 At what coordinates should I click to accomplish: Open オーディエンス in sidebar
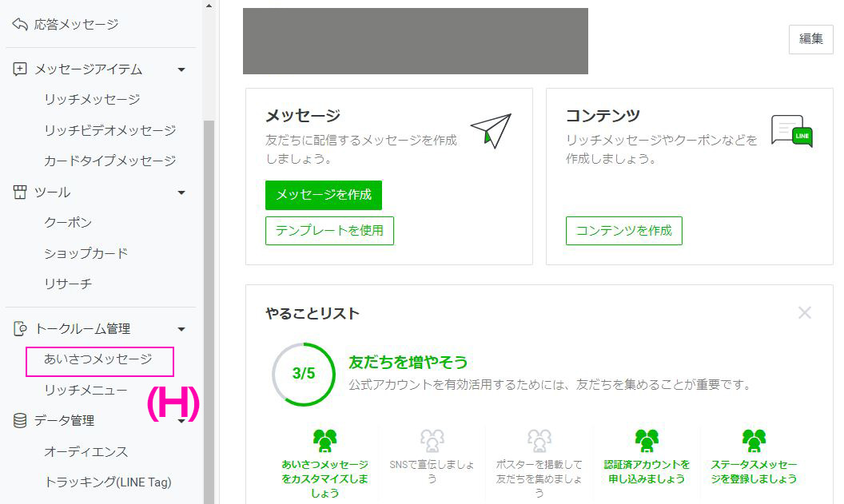tap(86, 452)
